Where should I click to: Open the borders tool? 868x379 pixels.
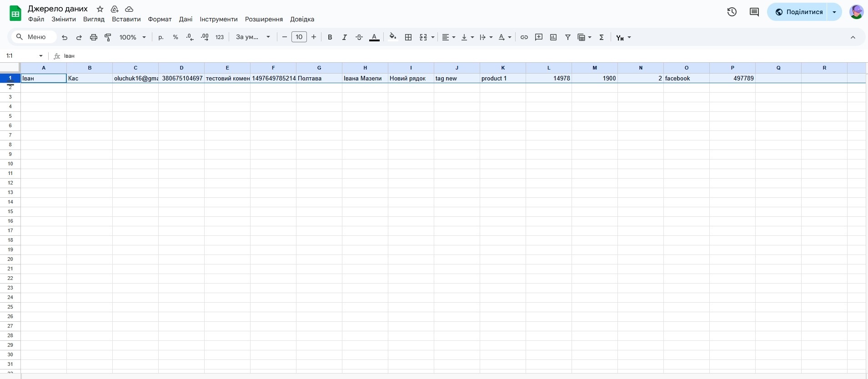pyautogui.click(x=408, y=37)
